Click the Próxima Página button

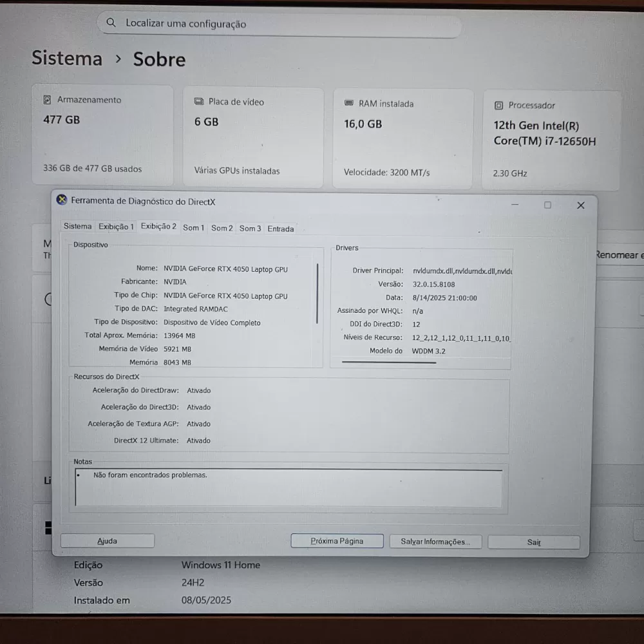point(337,541)
